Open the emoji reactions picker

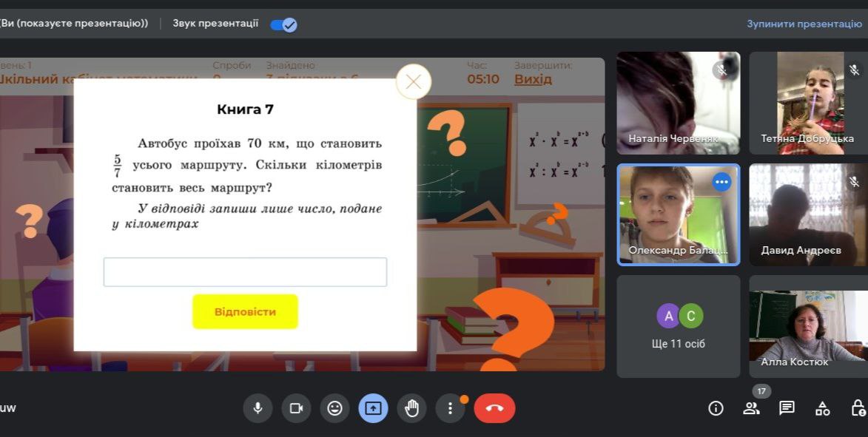tap(334, 408)
